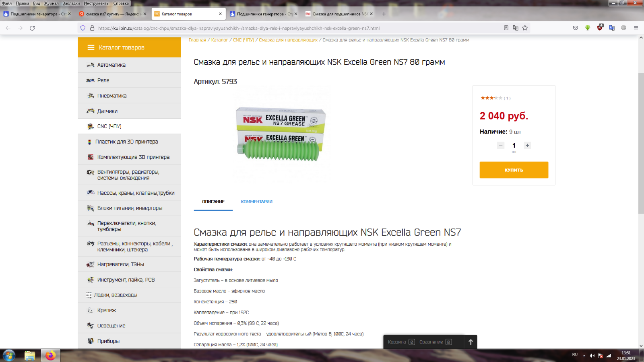The image size is (644, 362).
Task: Click the translate page icon in address bar
Action: 515,28
